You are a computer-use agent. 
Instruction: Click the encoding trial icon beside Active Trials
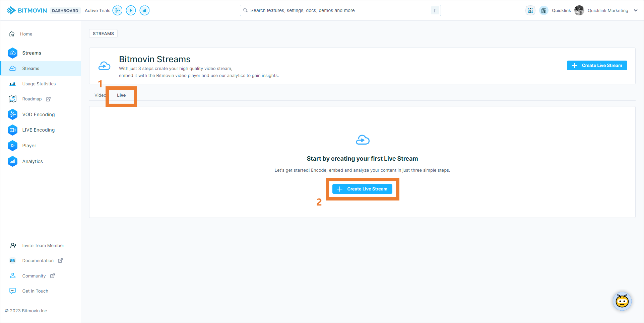pyautogui.click(x=117, y=10)
